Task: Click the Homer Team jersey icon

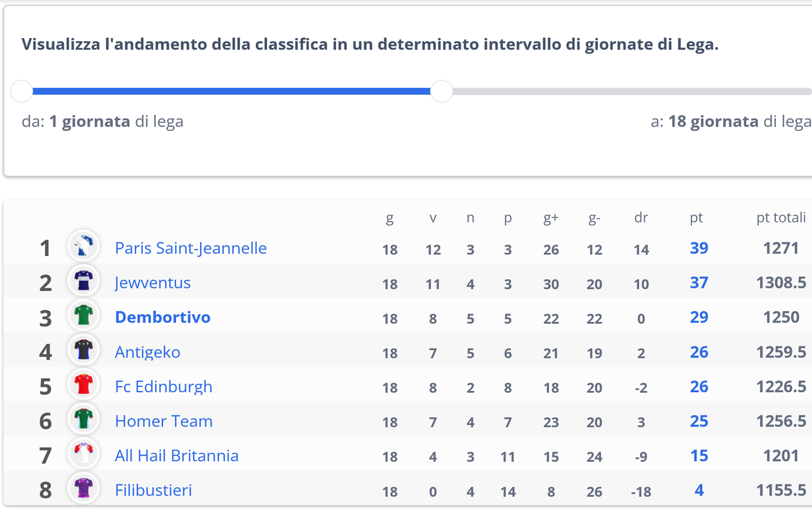Action: tap(84, 421)
